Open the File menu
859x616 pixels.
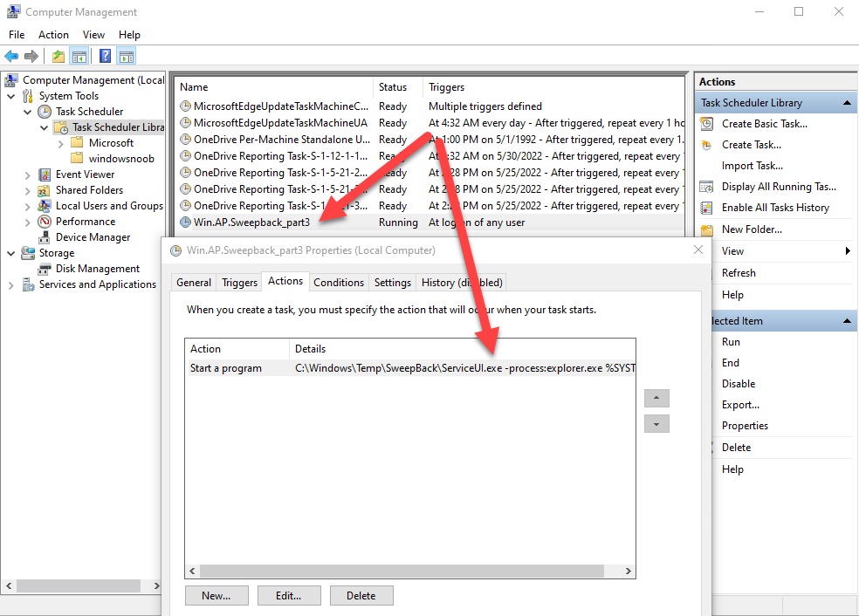[x=17, y=35]
